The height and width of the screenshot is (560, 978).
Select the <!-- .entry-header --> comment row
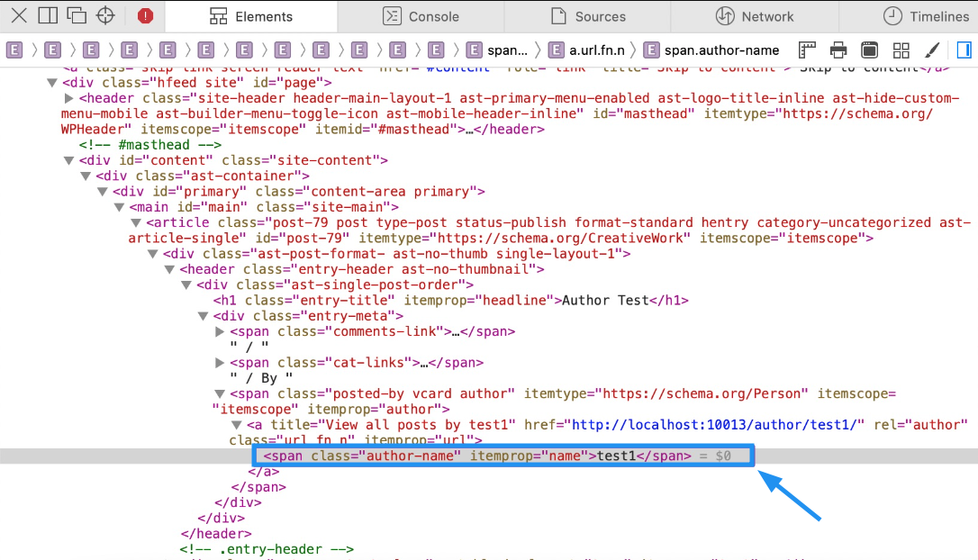tap(267, 549)
